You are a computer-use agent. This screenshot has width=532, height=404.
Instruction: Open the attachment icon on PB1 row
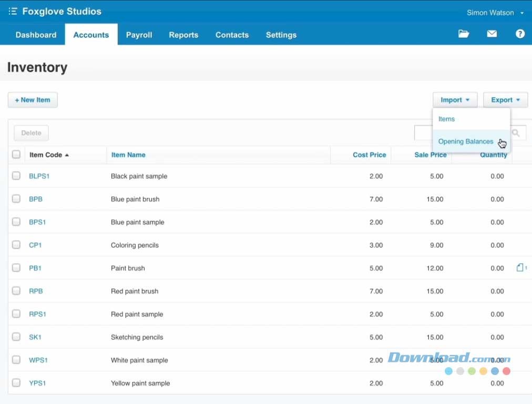pos(520,268)
